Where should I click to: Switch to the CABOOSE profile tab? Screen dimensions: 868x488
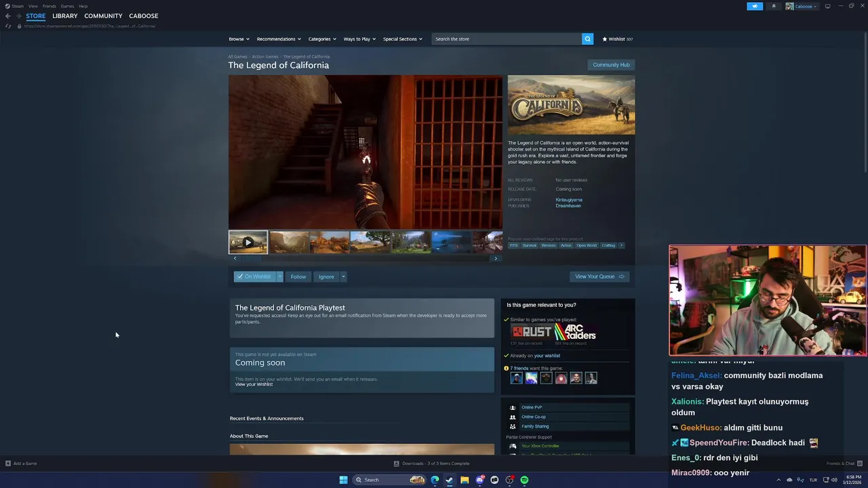coord(143,16)
